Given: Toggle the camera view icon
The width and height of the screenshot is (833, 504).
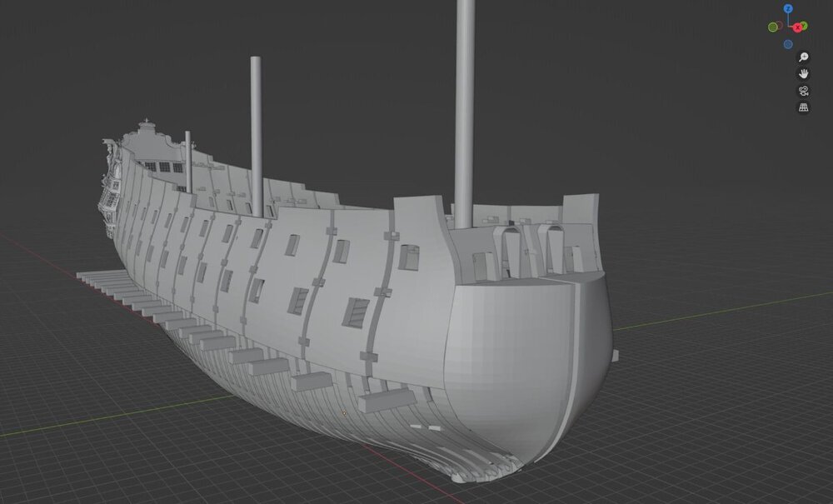Looking at the screenshot, I should click(804, 91).
